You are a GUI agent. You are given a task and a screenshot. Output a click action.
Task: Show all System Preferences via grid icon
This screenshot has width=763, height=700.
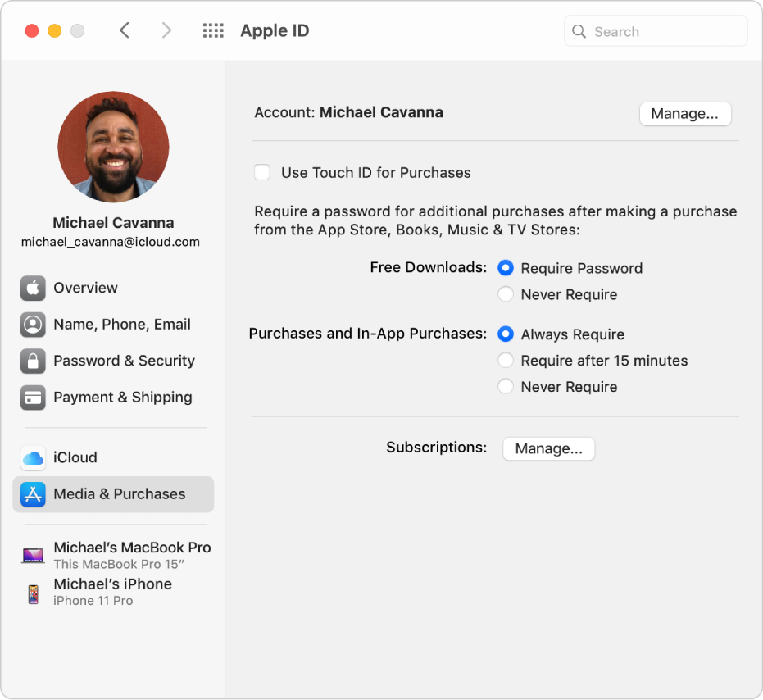click(213, 30)
